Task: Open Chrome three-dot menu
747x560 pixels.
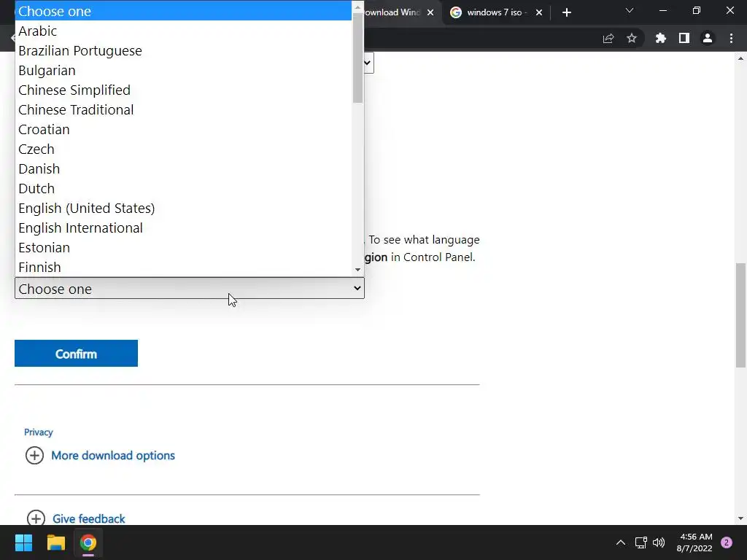Action: pos(731,38)
